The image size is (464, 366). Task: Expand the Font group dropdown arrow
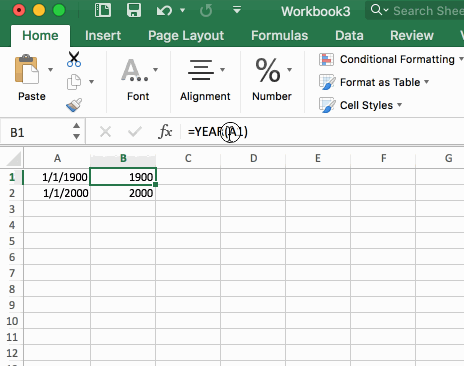(x=156, y=70)
